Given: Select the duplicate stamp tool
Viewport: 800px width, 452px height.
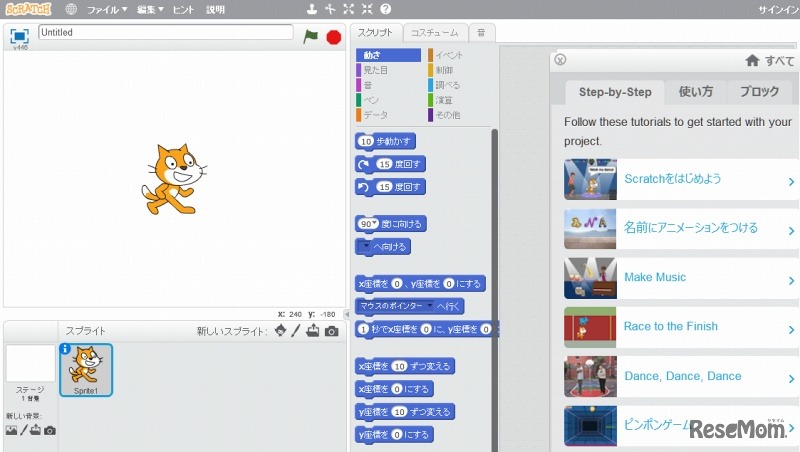Looking at the screenshot, I should (311, 9).
